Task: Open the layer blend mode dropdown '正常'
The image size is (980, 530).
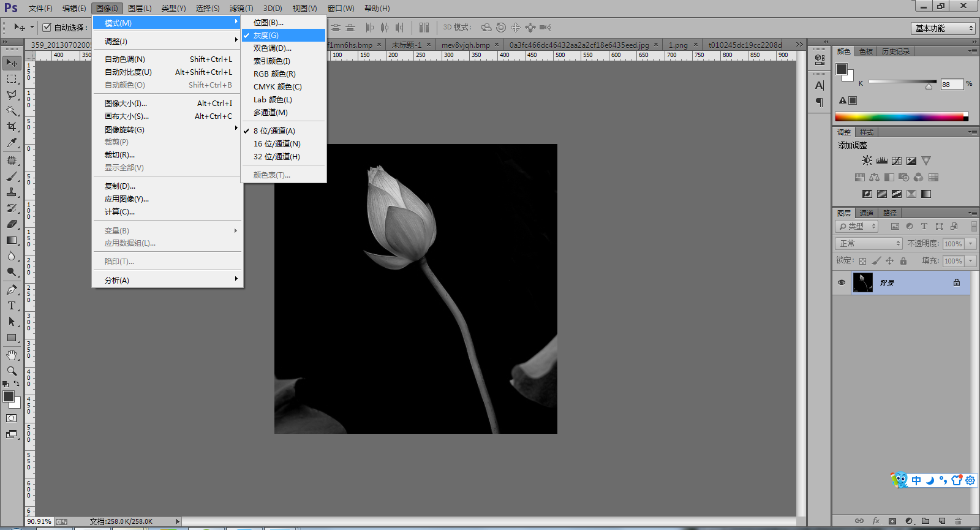Action: coord(869,244)
